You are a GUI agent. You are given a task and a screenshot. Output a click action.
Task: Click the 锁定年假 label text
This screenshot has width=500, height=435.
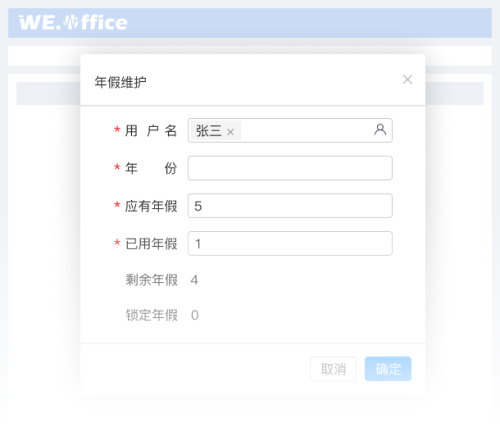[151, 315]
